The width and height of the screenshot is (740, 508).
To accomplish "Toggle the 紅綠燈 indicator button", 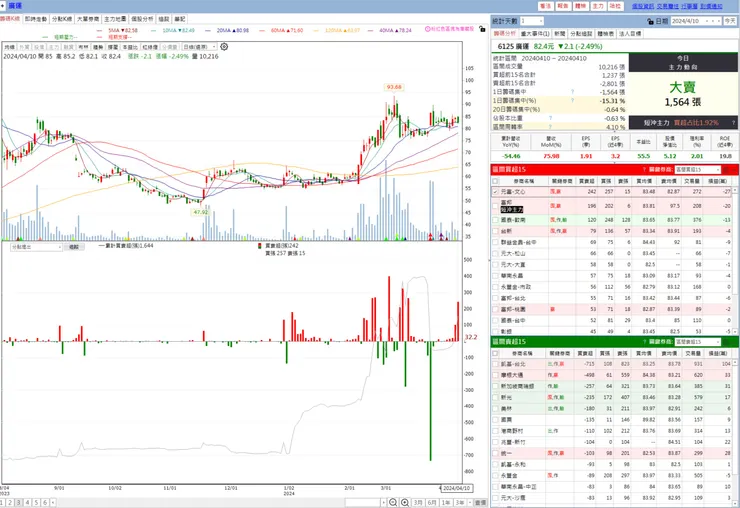I will [x=150, y=47].
